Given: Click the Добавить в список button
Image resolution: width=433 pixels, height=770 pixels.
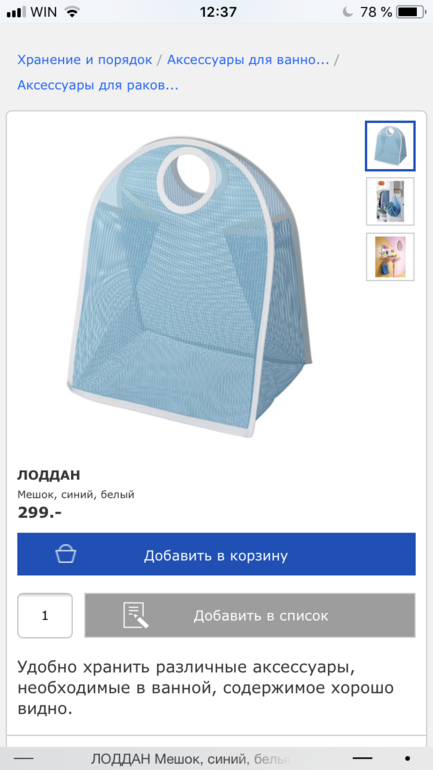Looking at the screenshot, I should tap(250, 615).
